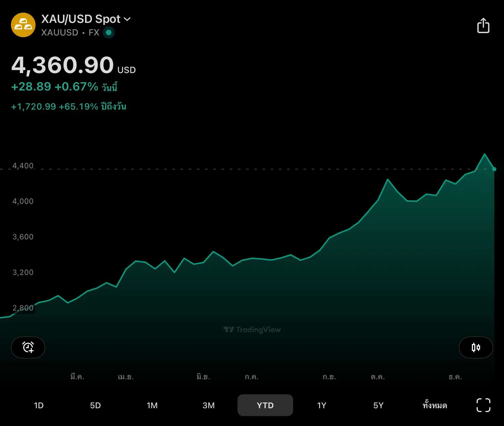This screenshot has height=426, width=504.
Task: Choose the 1M time range
Action: point(152,405)
